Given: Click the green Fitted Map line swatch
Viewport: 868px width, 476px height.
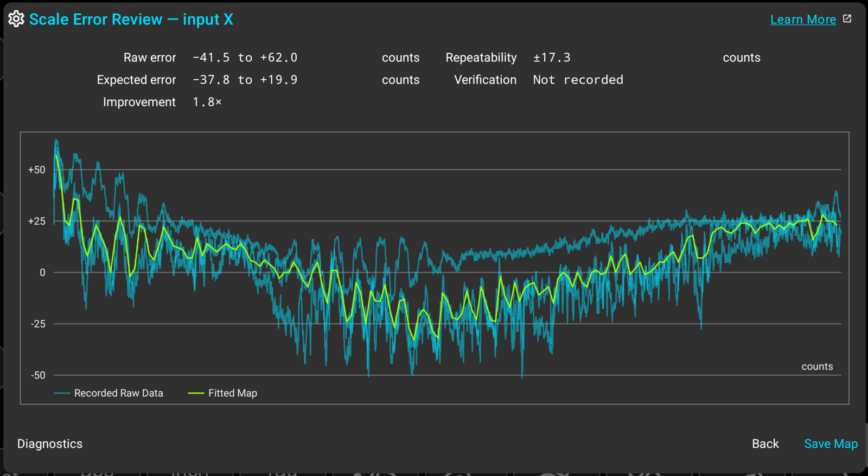Looking at the screenshot, I should [x=196, y=393].
